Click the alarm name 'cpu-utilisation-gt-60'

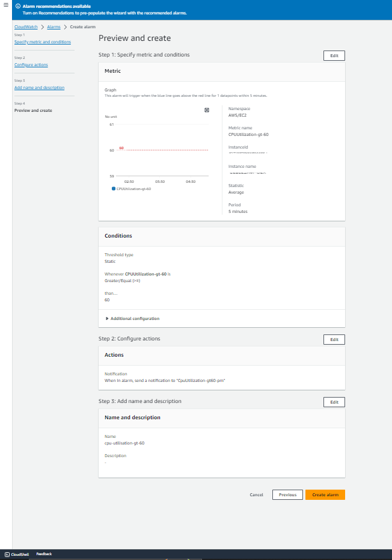pos(124,443)
